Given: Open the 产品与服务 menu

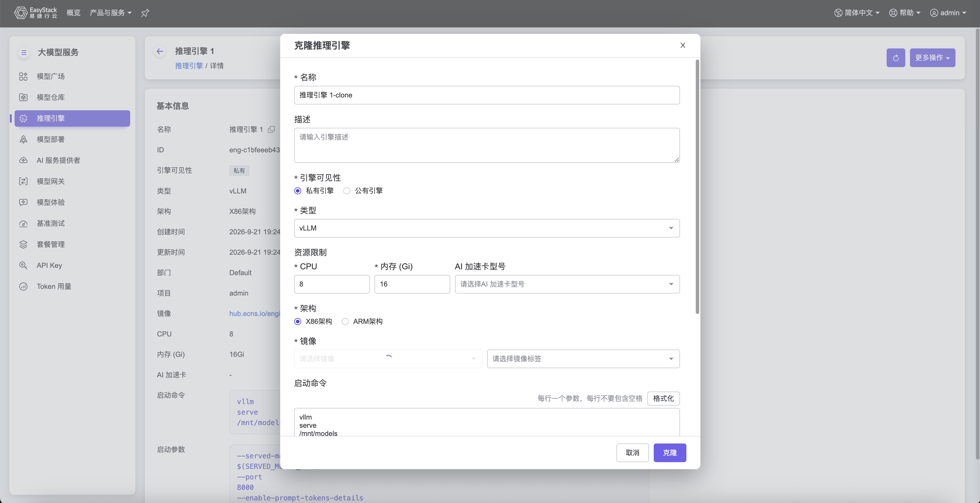Looking at the screenshot, I should click(x=110, y=13).
